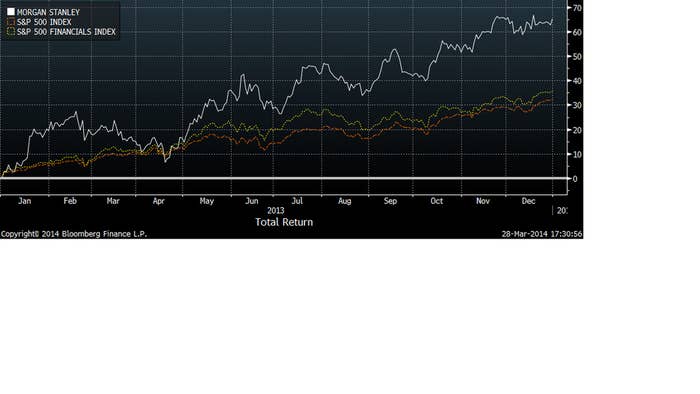Click the 60 value on y-axis
The image size is (700, 394).
(x=577, y=32)
